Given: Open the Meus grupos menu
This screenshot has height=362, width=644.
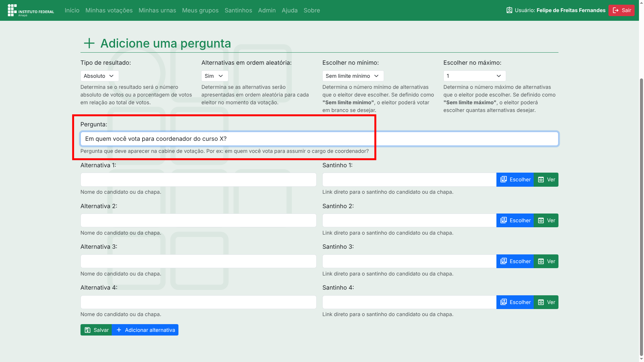Looking at the screenshot, I should 200,10.
